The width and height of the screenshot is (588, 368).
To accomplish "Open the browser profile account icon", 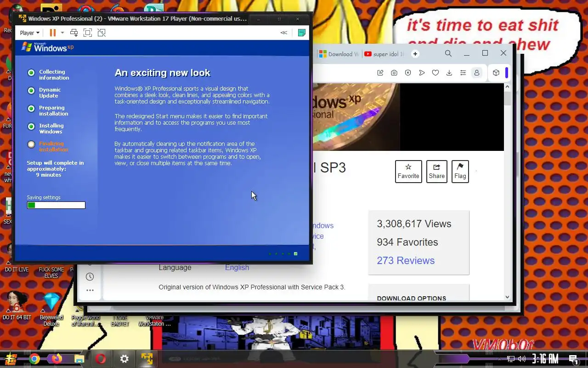I will pyautogui.click(x=477, y=73).
